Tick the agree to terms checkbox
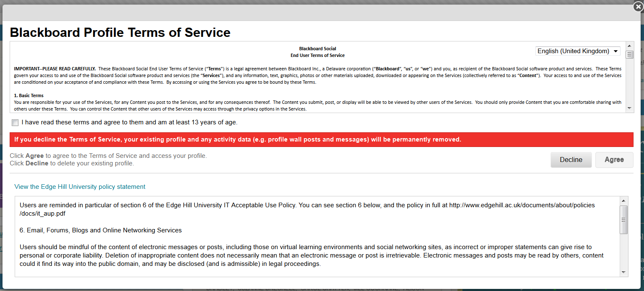This screenshot has width=644, height=291. click(x=16, y=123)
